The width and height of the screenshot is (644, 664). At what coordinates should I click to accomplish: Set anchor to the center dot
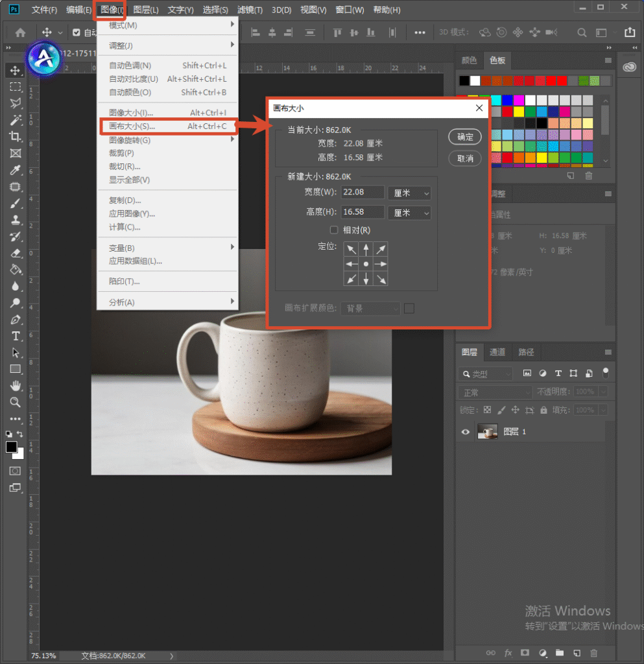point(366,265)
